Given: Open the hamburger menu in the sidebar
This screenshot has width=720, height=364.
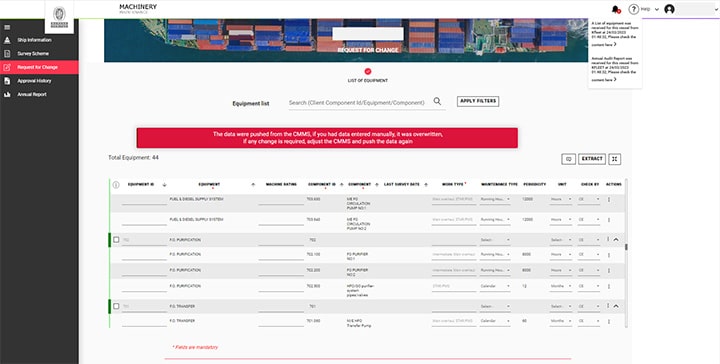Looking at the screenshot, I should pos(7,28).
